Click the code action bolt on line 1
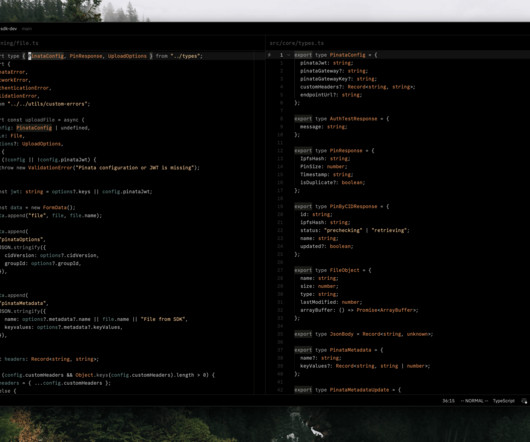530x442 pixels. point(269,55)
